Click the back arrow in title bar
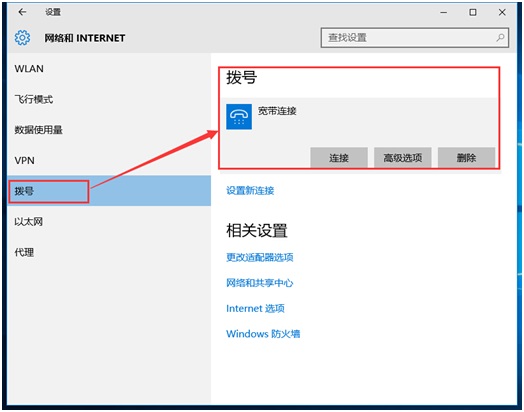 coord(22,12)
